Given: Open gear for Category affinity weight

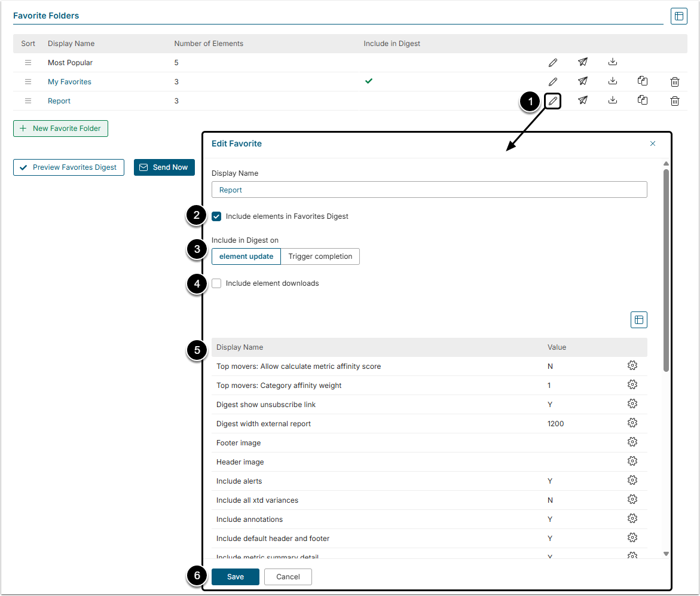Looking at the screenshot, I should [632, 385].
